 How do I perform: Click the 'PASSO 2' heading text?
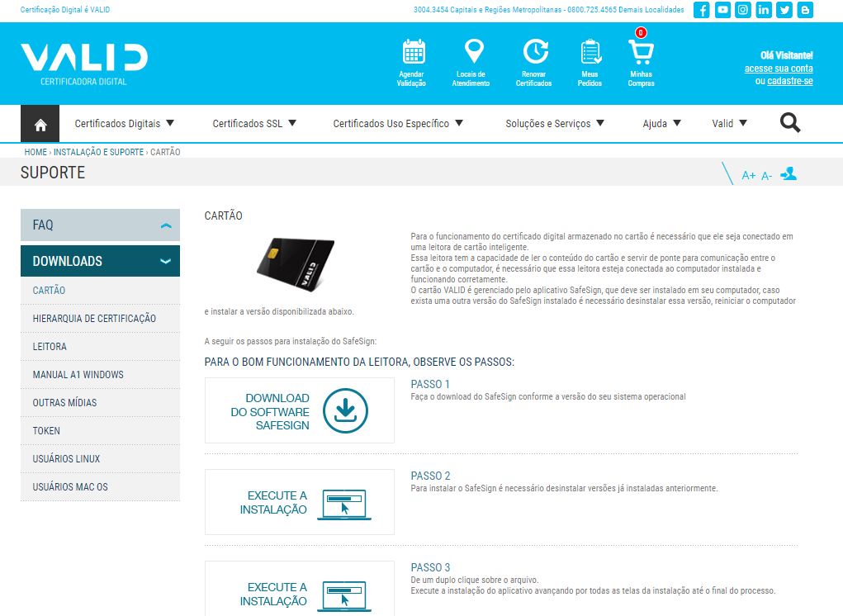(x=431, y=476)
